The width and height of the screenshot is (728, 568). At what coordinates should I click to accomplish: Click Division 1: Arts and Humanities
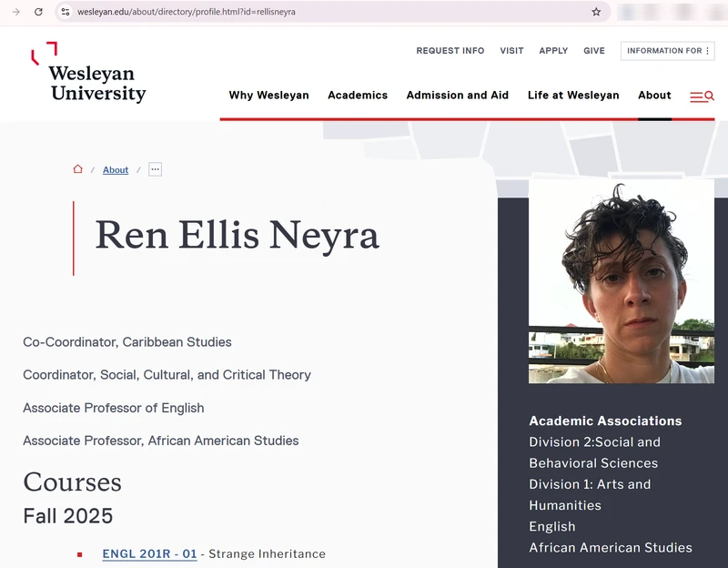(x=590, y=494)
